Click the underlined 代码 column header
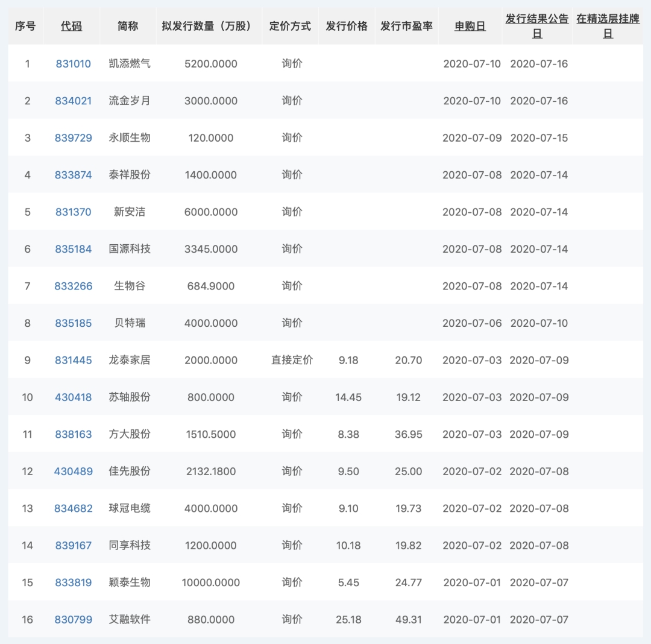Viewport: 651px width, 644px height. tap(71, 27)
